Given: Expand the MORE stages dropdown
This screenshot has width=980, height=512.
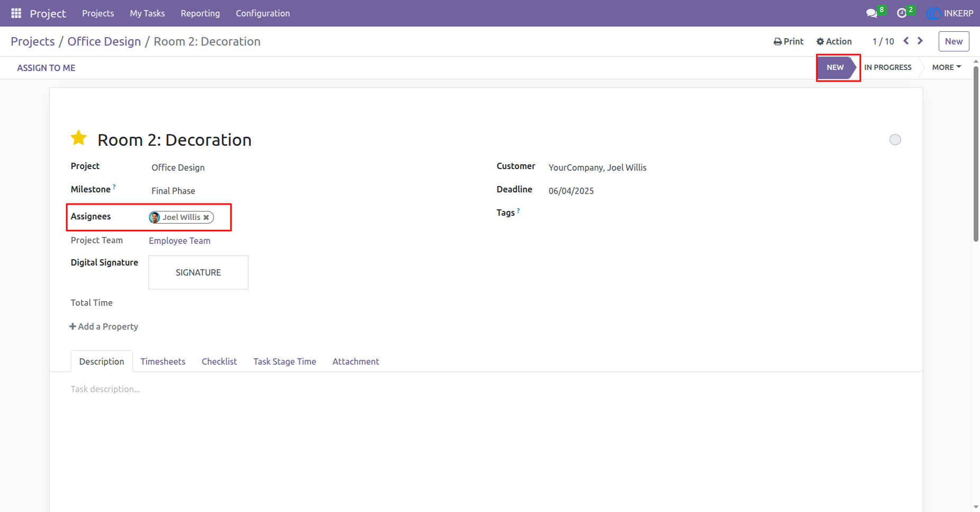Looking at the screenshot, I should click(x=947, y=67).
